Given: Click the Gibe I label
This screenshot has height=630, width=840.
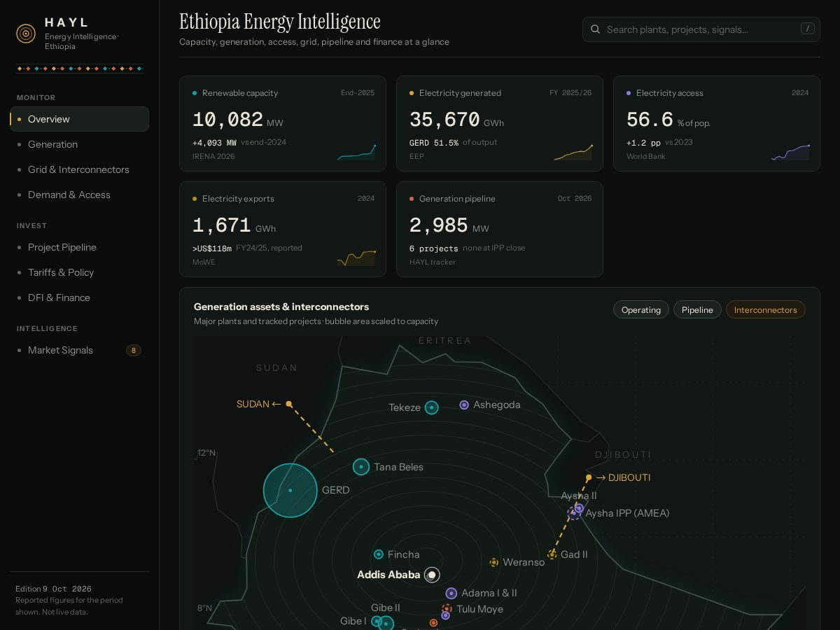Looking at the screenshot, I should (x=353, y=621).
